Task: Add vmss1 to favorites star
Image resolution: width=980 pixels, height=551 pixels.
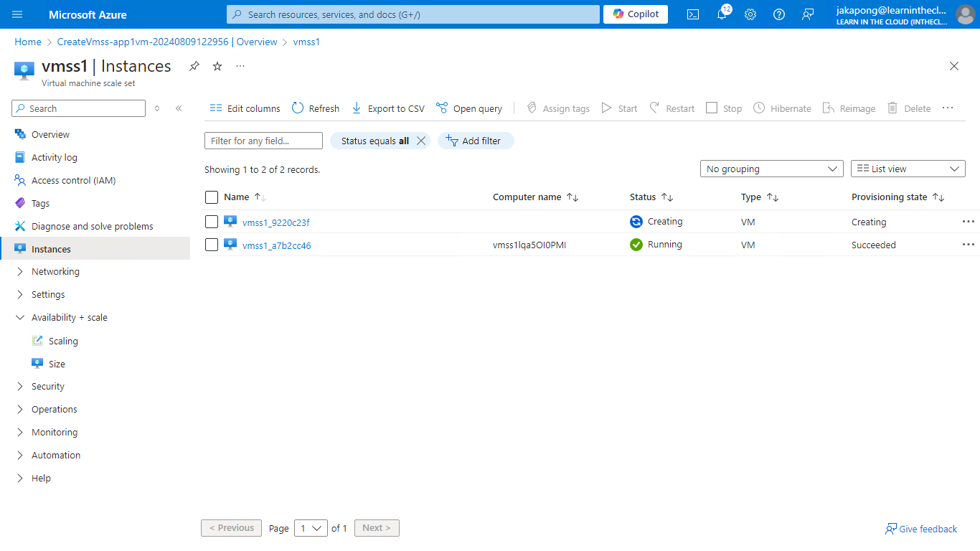Action: 217,66
